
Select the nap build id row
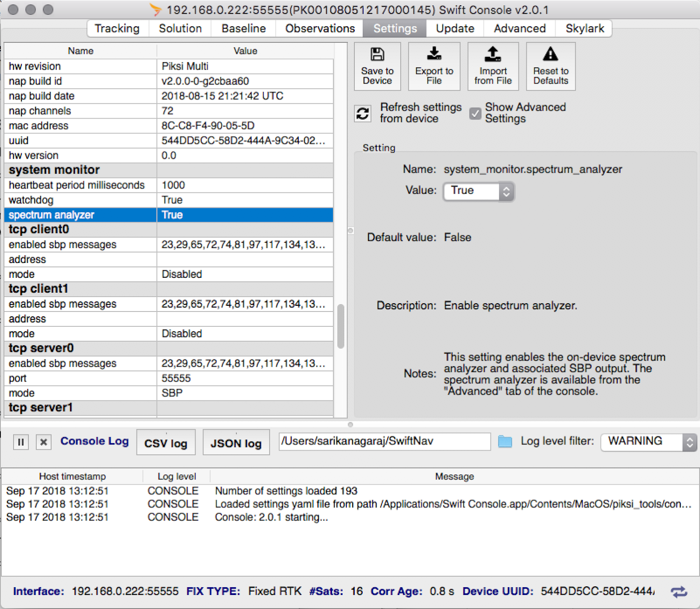click(x=169, y=81)
